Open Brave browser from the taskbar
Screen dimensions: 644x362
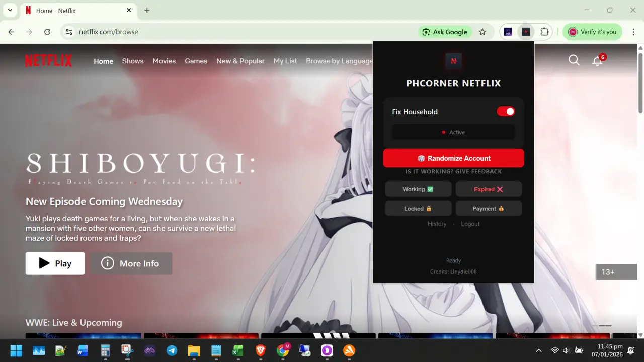tap(260, 350)
